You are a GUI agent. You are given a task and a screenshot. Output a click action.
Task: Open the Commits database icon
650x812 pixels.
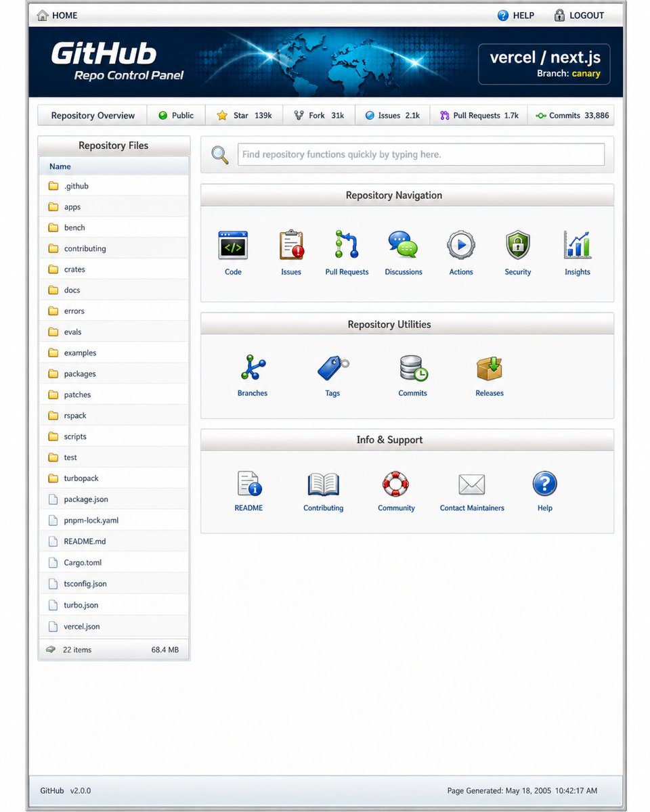point(413,368)
